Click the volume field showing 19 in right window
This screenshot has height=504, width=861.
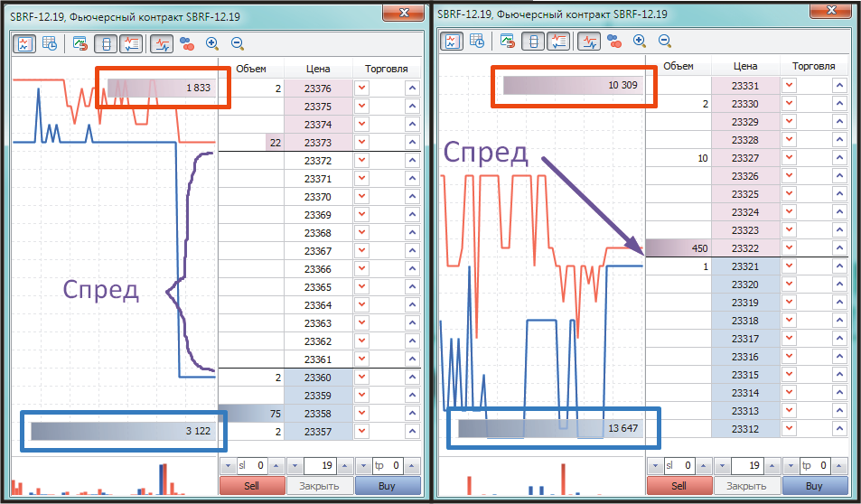pyautogui.click(x=747, y=466)
